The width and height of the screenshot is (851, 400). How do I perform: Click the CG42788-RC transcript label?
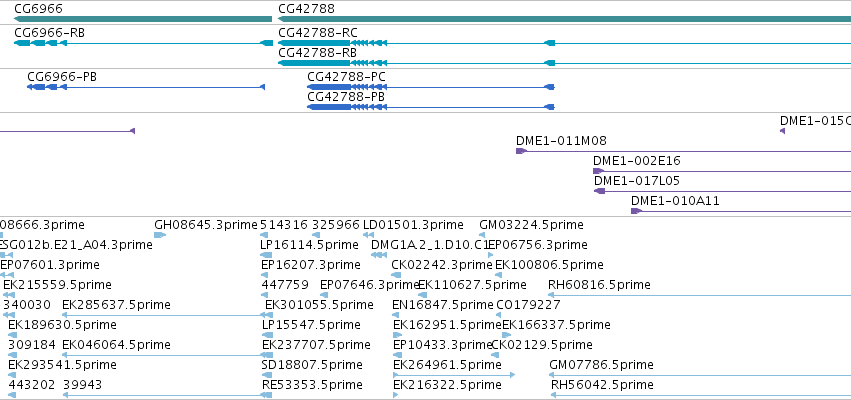pos(317,33)
